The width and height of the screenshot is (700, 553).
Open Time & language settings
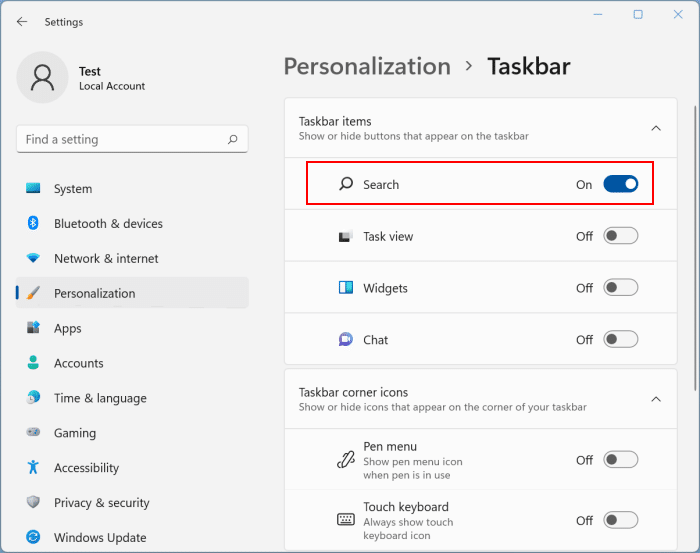coord(132,397)
